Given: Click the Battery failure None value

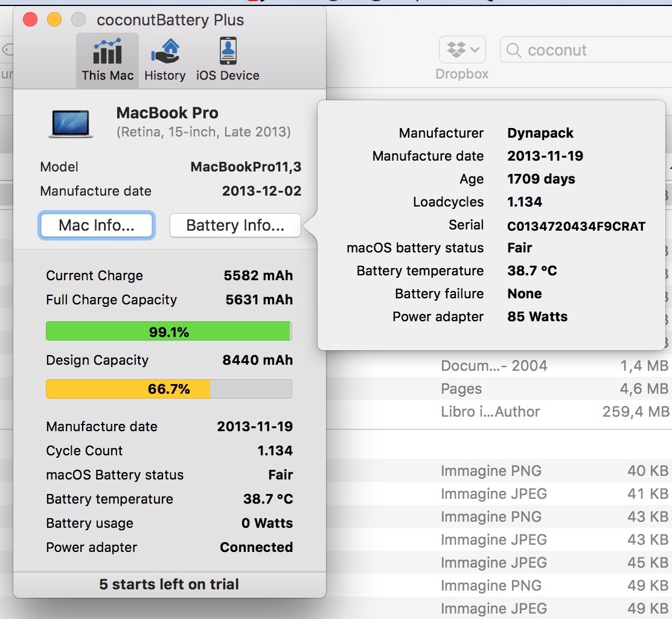Looking at the screenshot, I should [524, 293].
